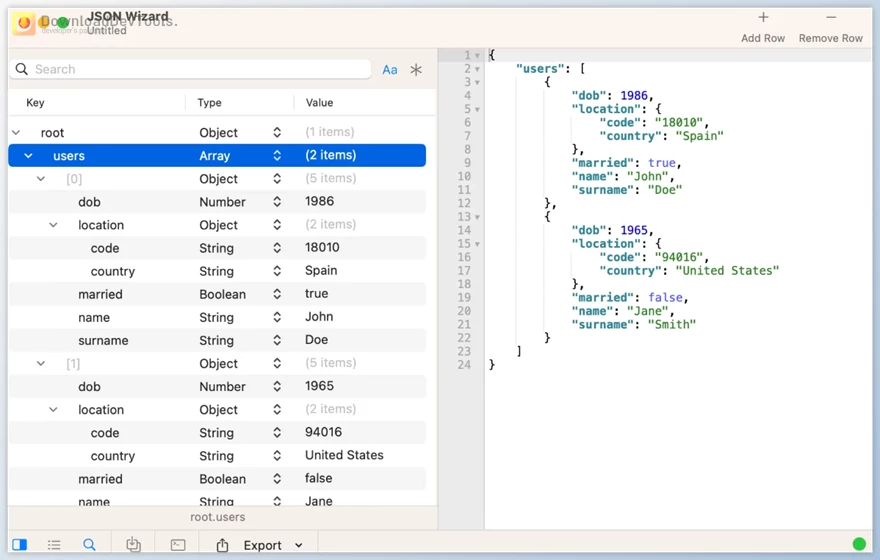Fold code at editor line 5 arrow

(477, 109)
